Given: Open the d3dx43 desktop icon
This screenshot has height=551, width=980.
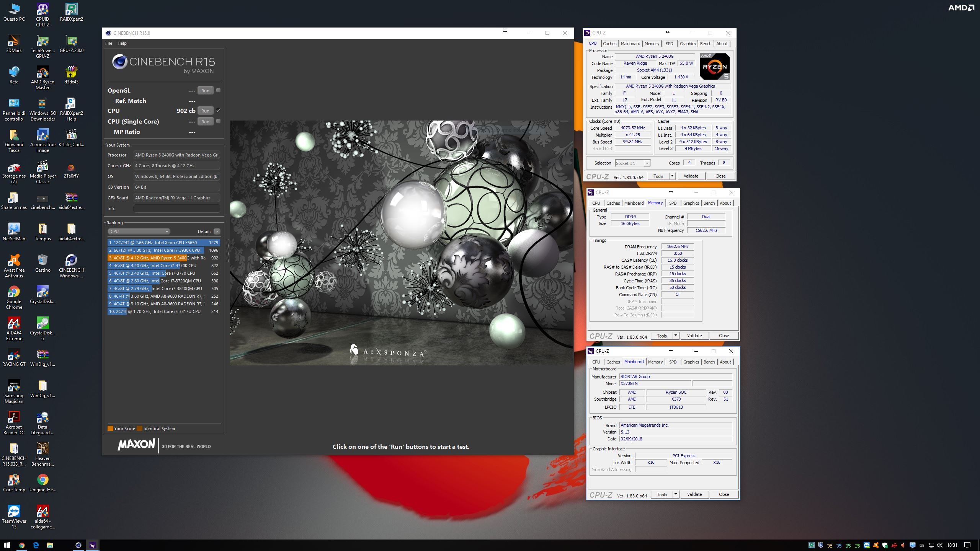Looking at the screenshot, I should pos(71,75).
